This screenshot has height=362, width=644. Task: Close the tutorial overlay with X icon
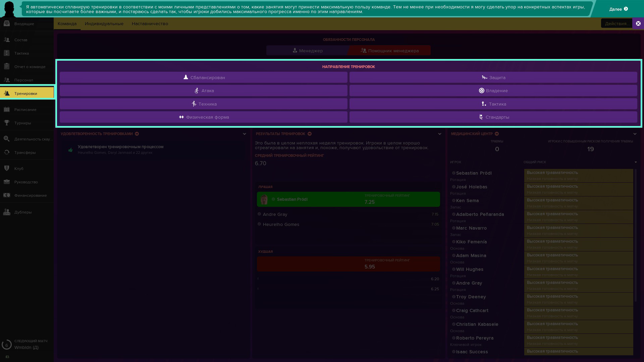[x=638, y=23]
